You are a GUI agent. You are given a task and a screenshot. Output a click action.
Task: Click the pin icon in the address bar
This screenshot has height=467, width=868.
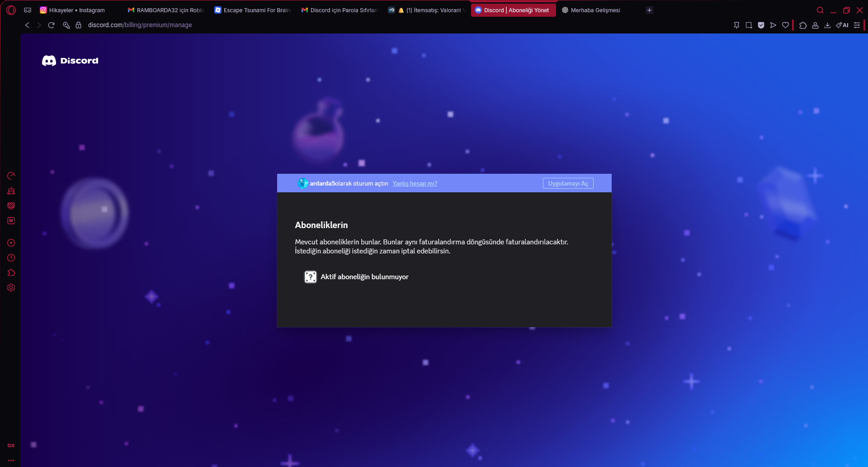[736, 25]
